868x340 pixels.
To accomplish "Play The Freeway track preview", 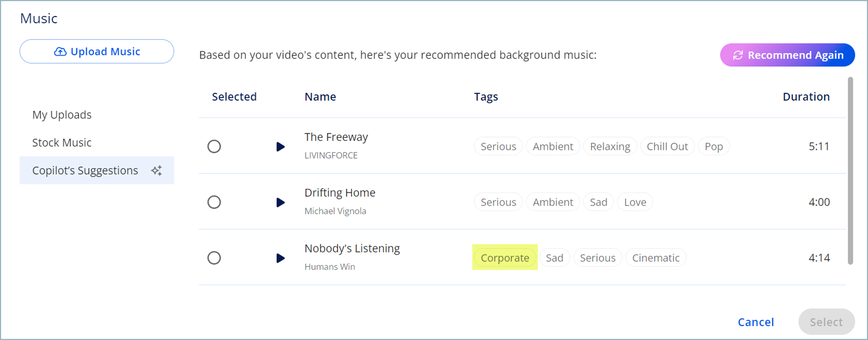I will point(280,147).
